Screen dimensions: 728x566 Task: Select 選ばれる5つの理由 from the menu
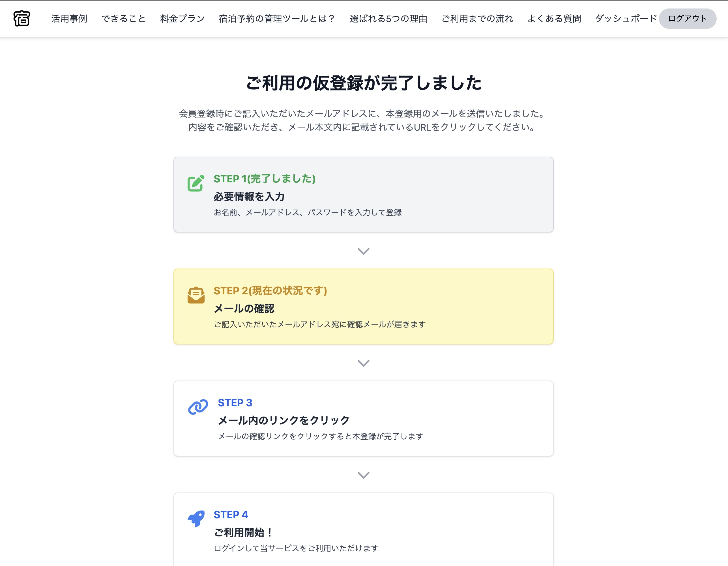click(x=389, y=19)
